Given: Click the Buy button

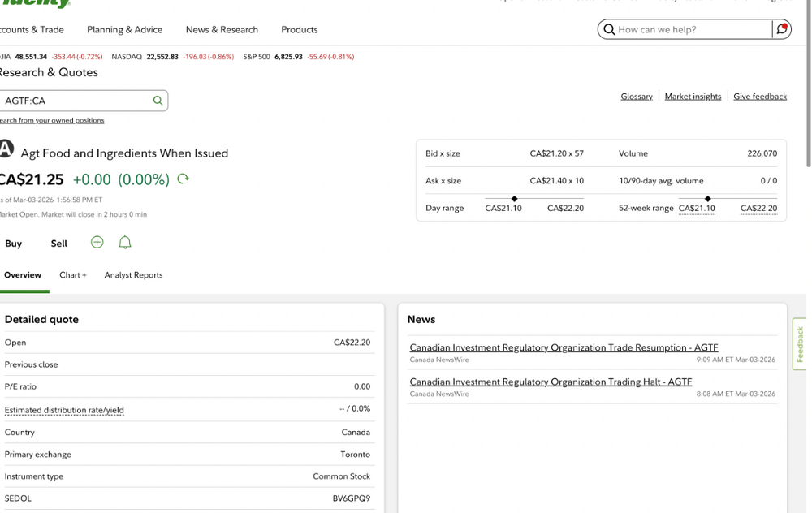Looking at the screenshot, I should coord(14,244).
